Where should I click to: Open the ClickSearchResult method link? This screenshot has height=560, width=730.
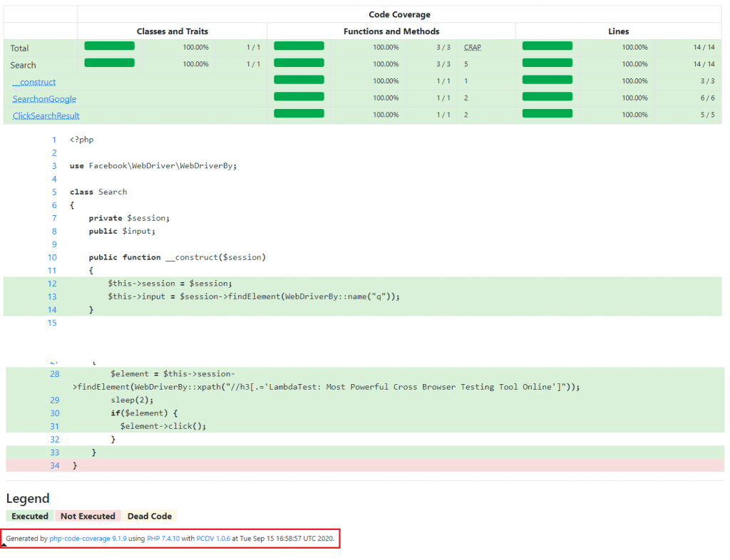click(46, 115)
